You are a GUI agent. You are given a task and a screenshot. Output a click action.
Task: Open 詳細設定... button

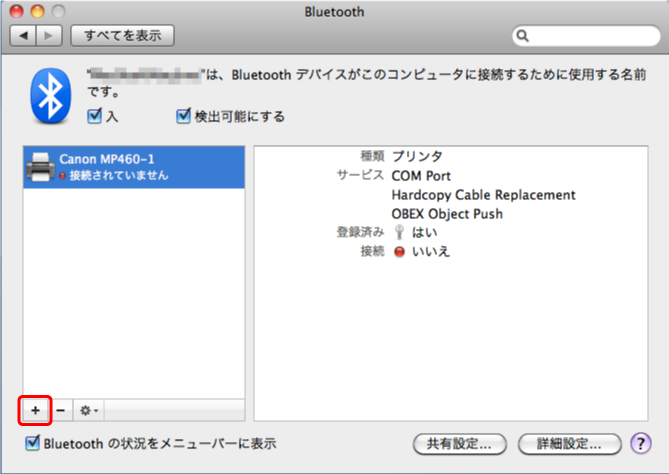pyautogui.click(x=570, y=444)
